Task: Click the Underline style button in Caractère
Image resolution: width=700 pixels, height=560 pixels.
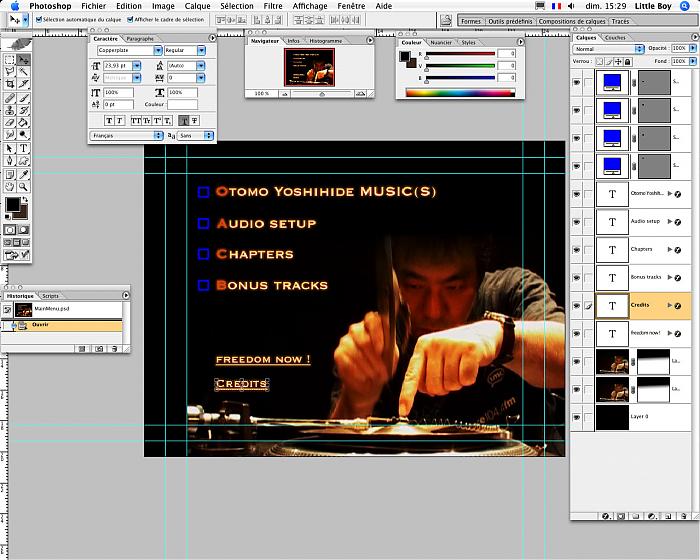Action: point(183,121)
